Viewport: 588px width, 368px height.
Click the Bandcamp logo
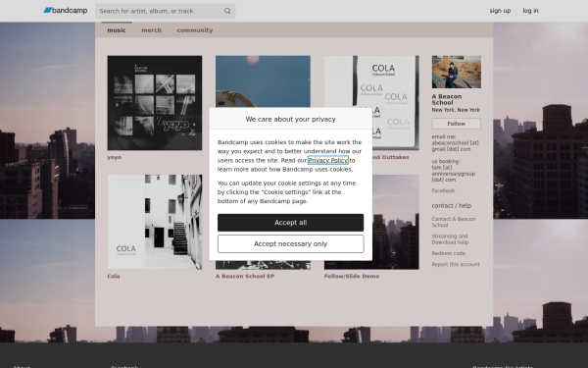tap(66, 11)
